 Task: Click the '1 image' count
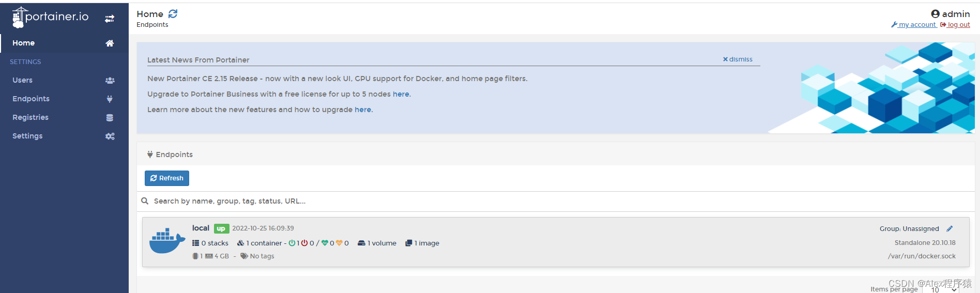[427, 243]
